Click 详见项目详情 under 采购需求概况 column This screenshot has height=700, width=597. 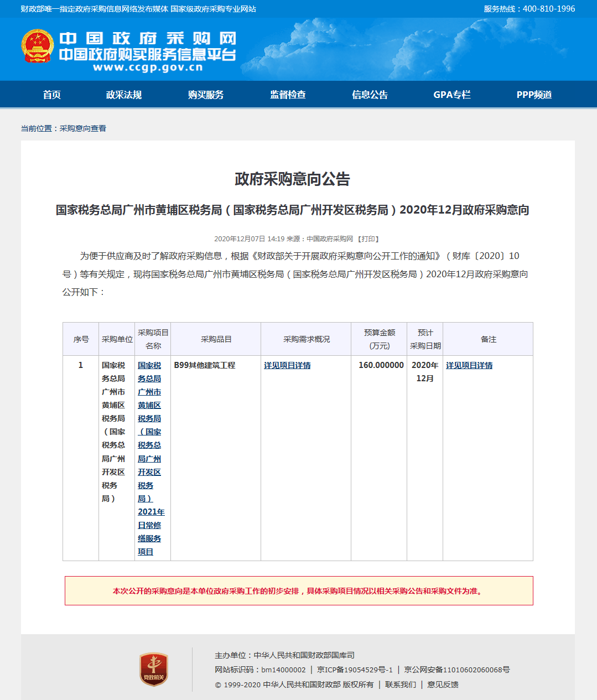tap(287, 365)
